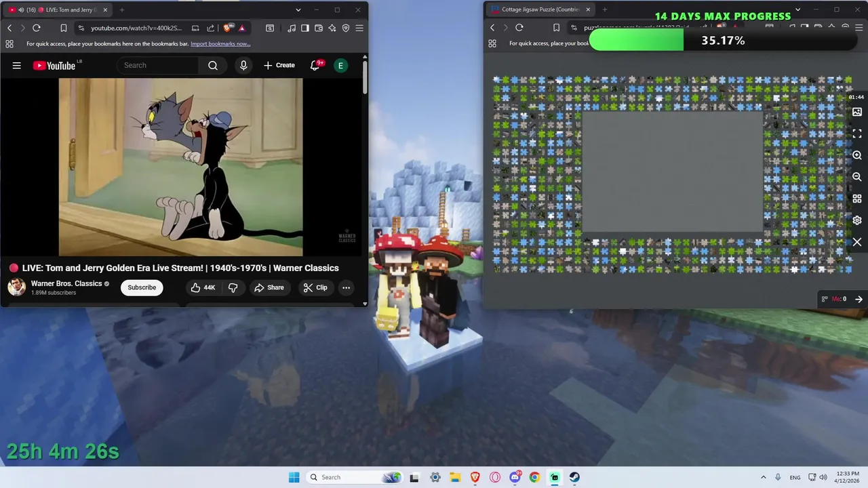Click the Share button under video
Viewport: 868px width, 488px height.
coord(269,287)
